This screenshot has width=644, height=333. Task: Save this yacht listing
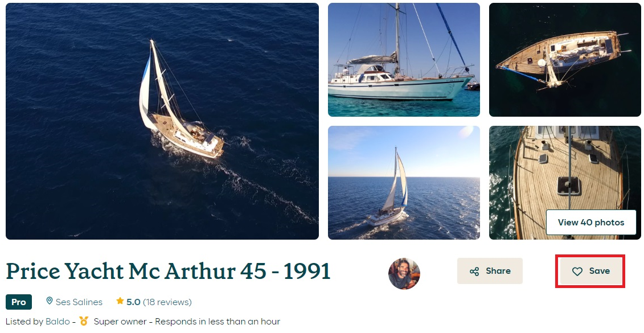click(x=590, y=271)
